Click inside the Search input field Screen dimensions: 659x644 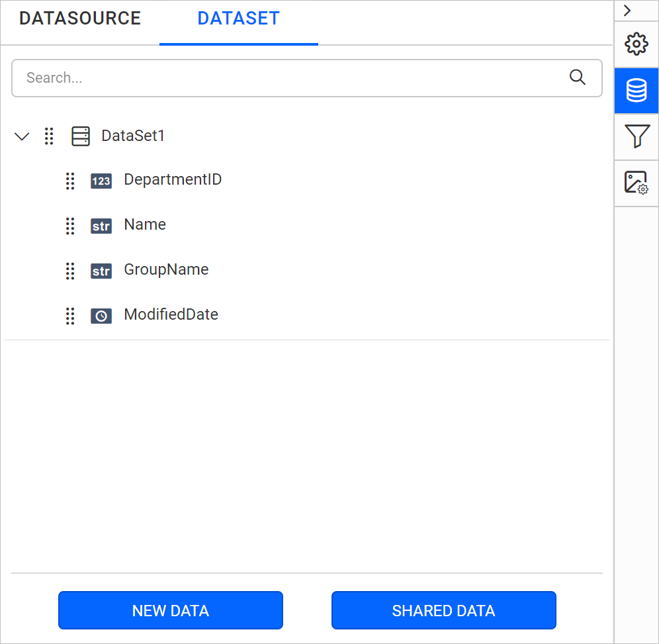coord(265,77)
